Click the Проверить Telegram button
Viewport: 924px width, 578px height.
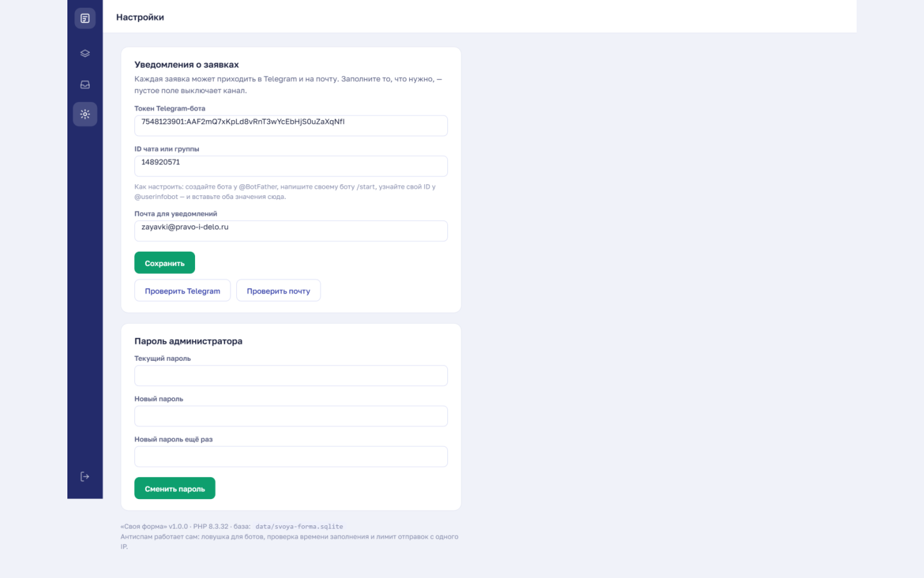tap(182, 291)
